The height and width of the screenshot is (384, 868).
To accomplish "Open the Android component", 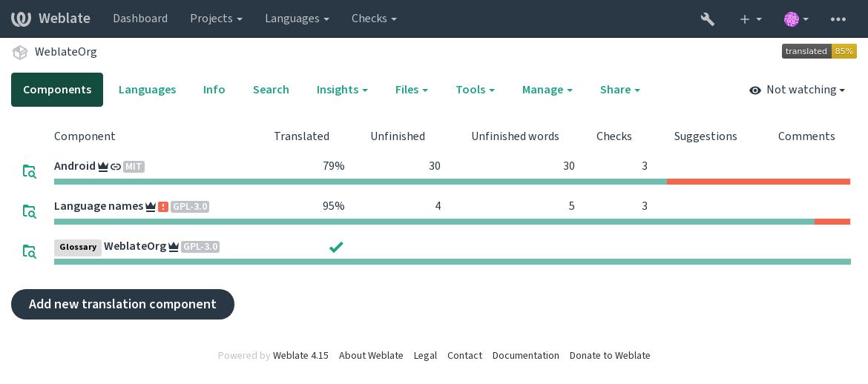I will [75, 166].
